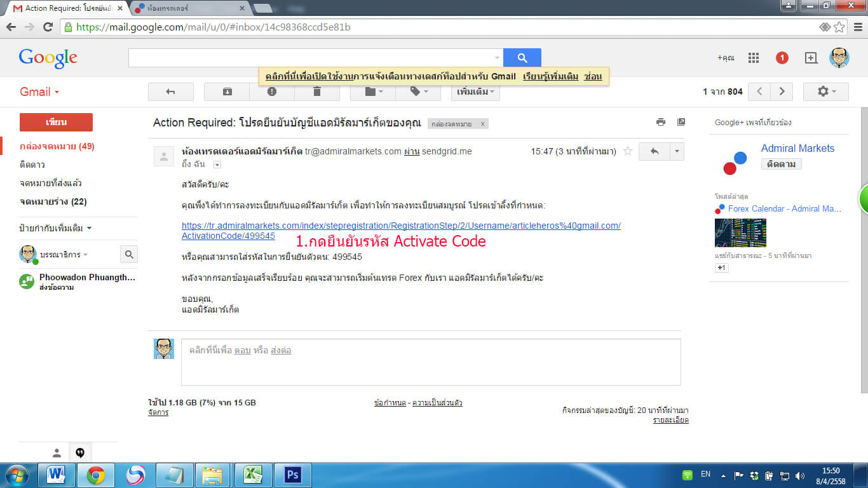Open the labels tag dropdown

(418, 91)
